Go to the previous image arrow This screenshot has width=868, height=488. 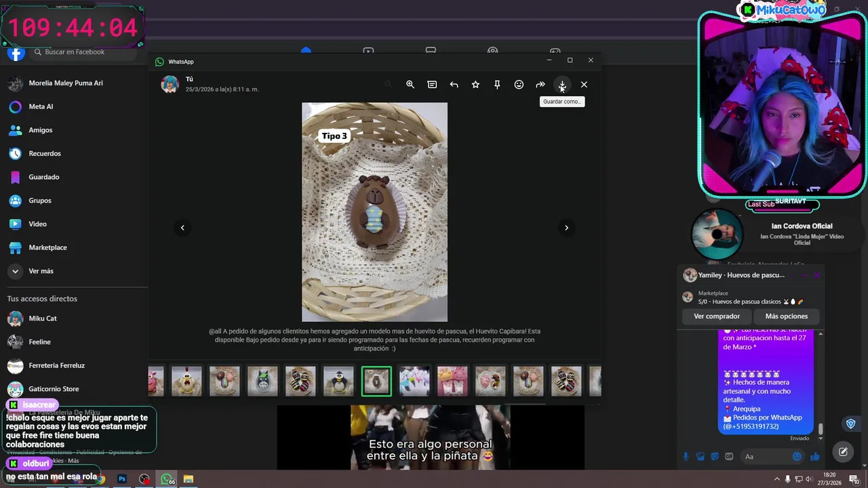click(182, 228)
